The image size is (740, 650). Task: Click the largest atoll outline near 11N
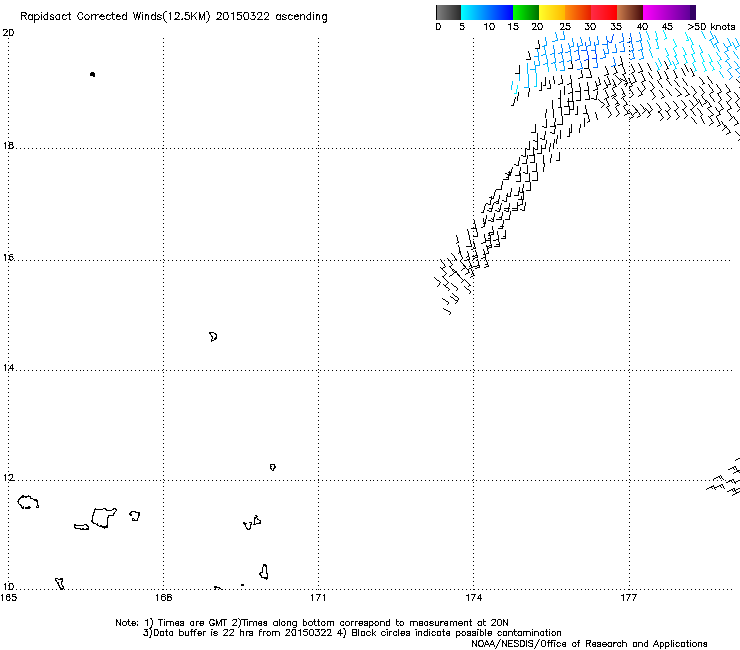[103, 518]
